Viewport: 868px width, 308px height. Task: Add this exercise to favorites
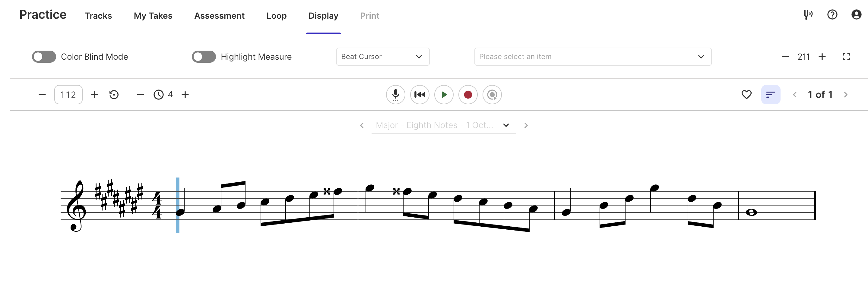[x=746, y=95]
